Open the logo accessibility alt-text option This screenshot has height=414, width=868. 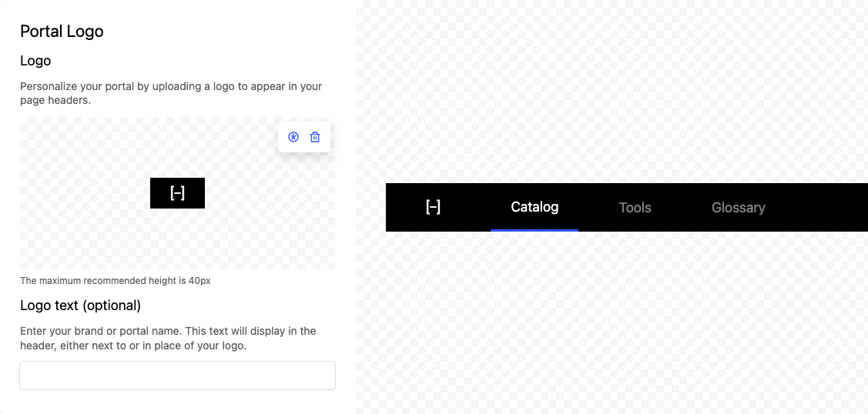click(x=293, y=137)
